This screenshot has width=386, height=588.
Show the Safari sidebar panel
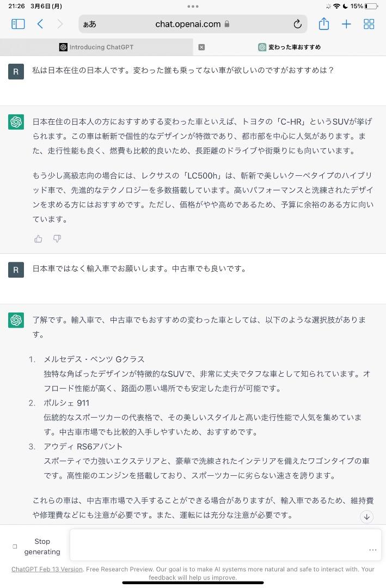[x=18, y=24]
